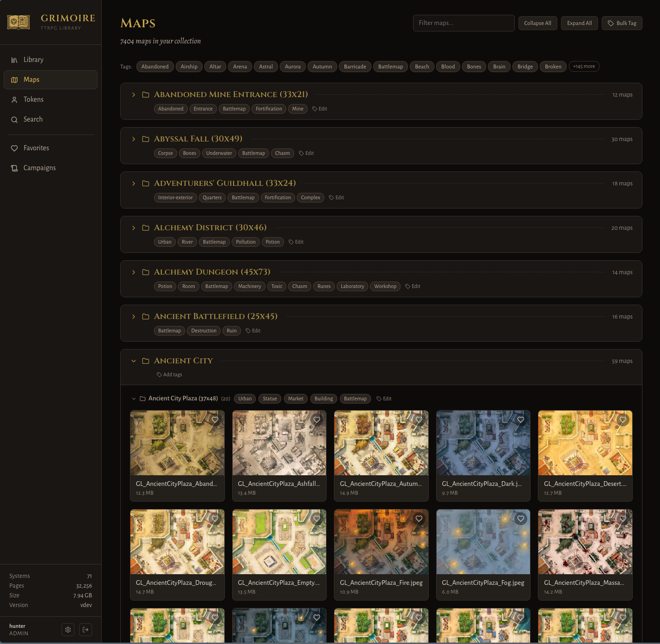Click the '7404 maps in your collection' text

point(160,41)
